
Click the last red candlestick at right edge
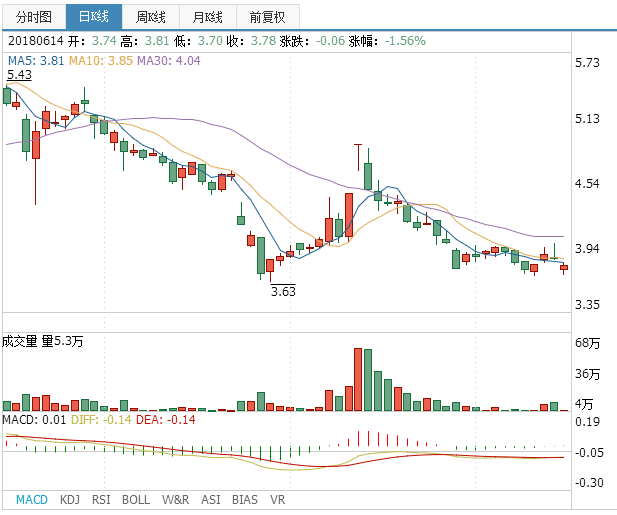point(564,268)
